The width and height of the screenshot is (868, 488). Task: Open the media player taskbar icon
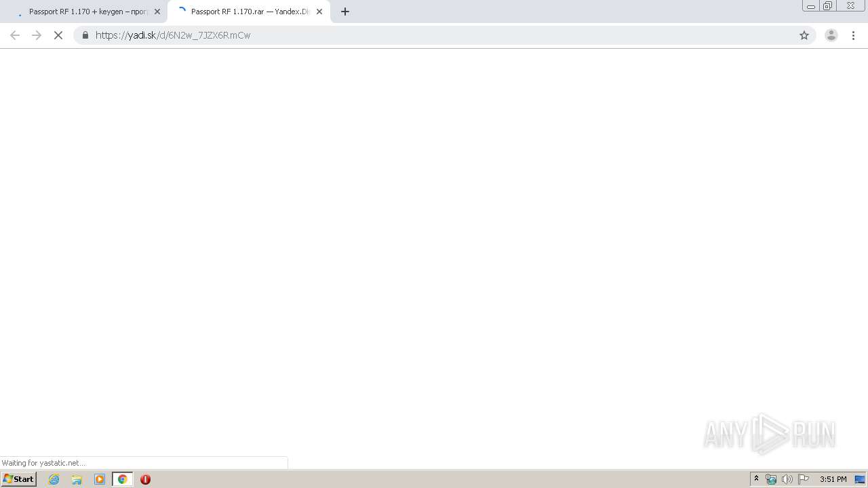100,479
